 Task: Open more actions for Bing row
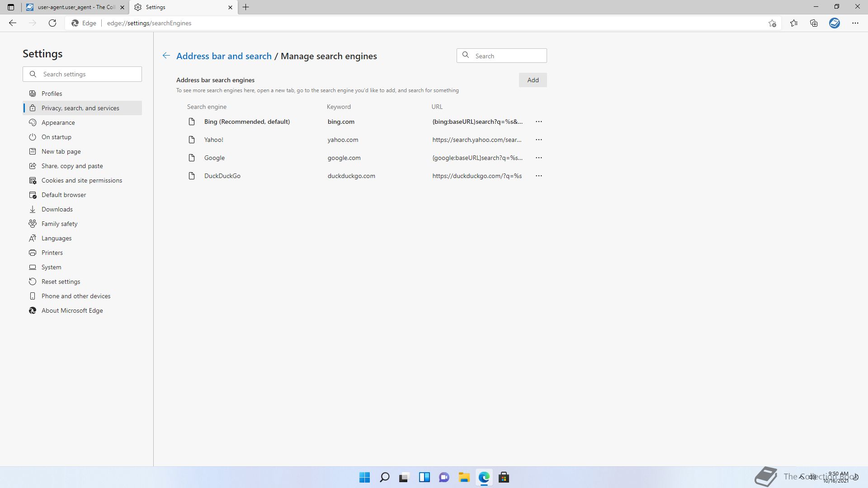(x=539, y=122)
